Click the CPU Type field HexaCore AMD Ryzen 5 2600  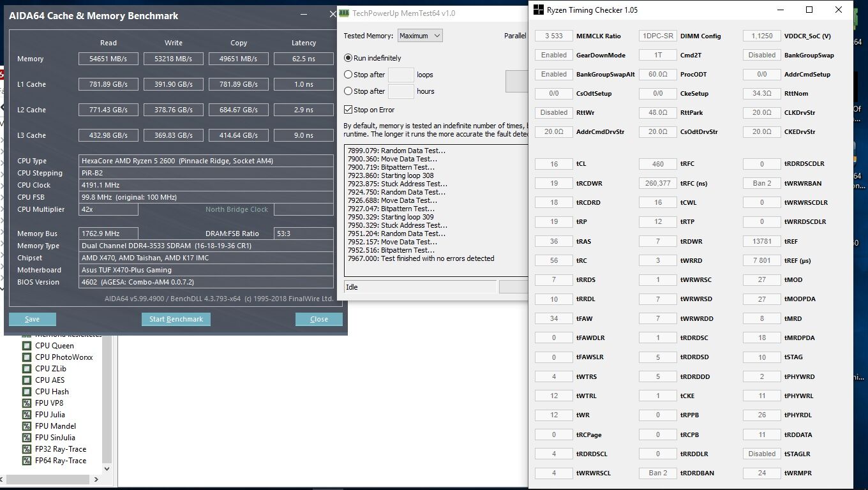point(206,161)
